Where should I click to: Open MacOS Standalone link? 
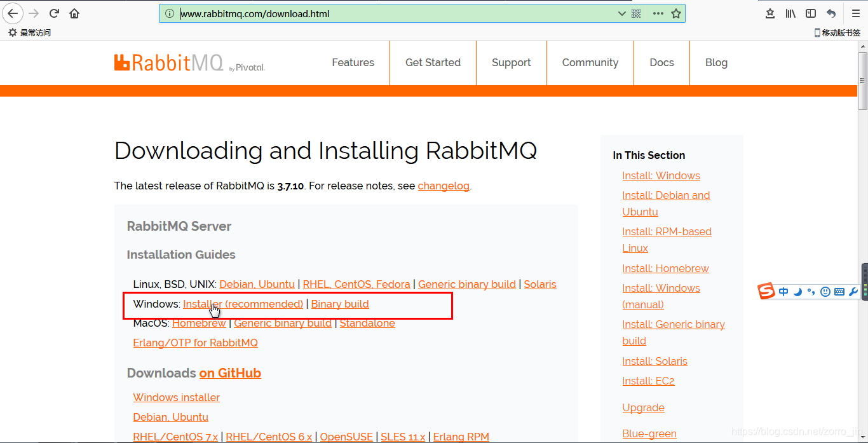tap(367, 323)
